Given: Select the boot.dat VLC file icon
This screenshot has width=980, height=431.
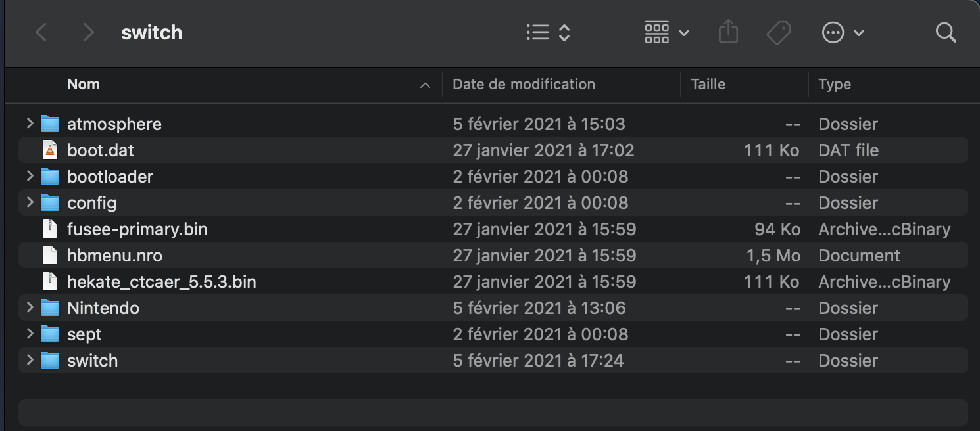Looking at the screenshot, I should click(50, 150).
